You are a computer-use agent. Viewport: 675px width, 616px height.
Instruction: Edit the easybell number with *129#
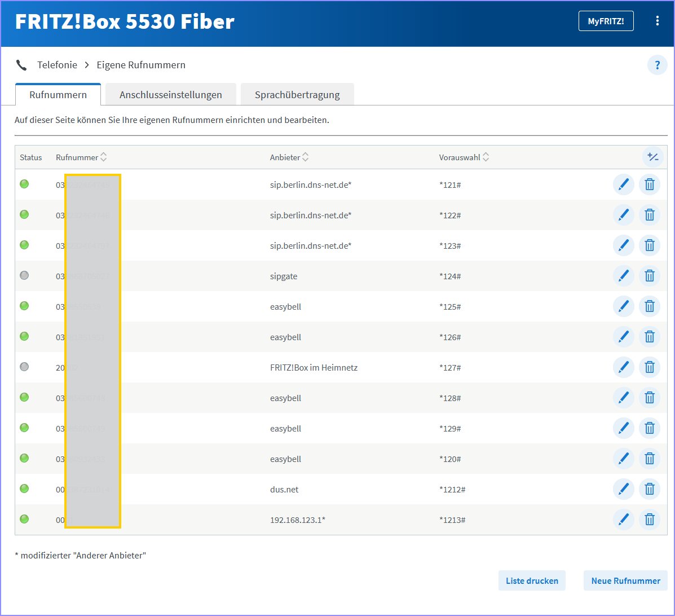(x=623, y=428)
